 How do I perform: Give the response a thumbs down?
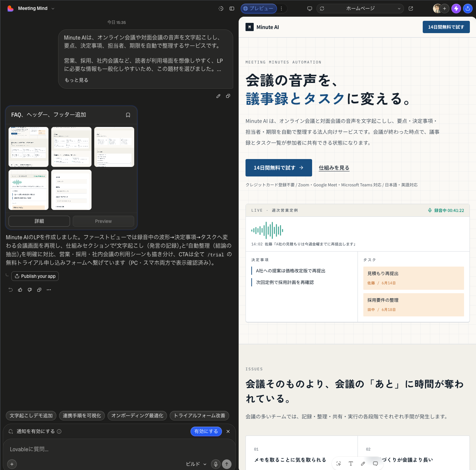pyautogui.click(x=30, y=290)
